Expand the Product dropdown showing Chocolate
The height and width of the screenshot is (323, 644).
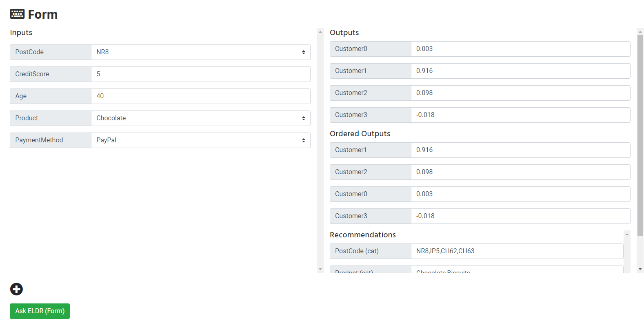[200, 118]
